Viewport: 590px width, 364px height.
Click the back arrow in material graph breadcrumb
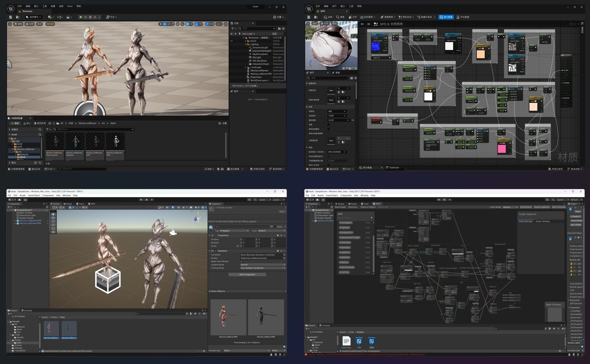(x=362, y=24)
